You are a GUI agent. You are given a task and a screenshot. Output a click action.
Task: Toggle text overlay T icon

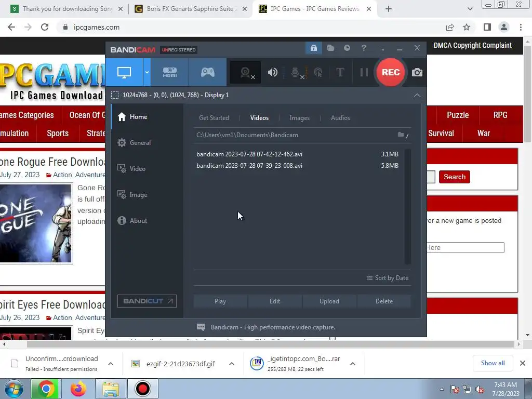click(340, 72)
